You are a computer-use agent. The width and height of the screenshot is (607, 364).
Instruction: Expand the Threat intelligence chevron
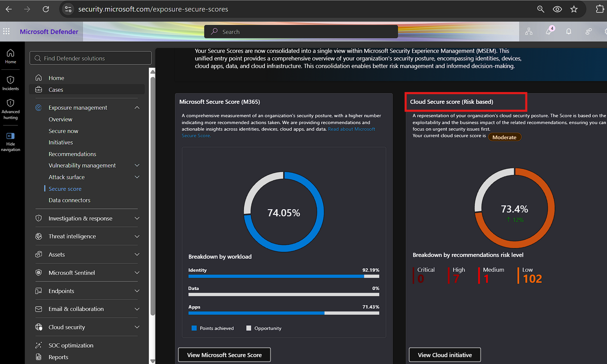[x=137, y=236]
